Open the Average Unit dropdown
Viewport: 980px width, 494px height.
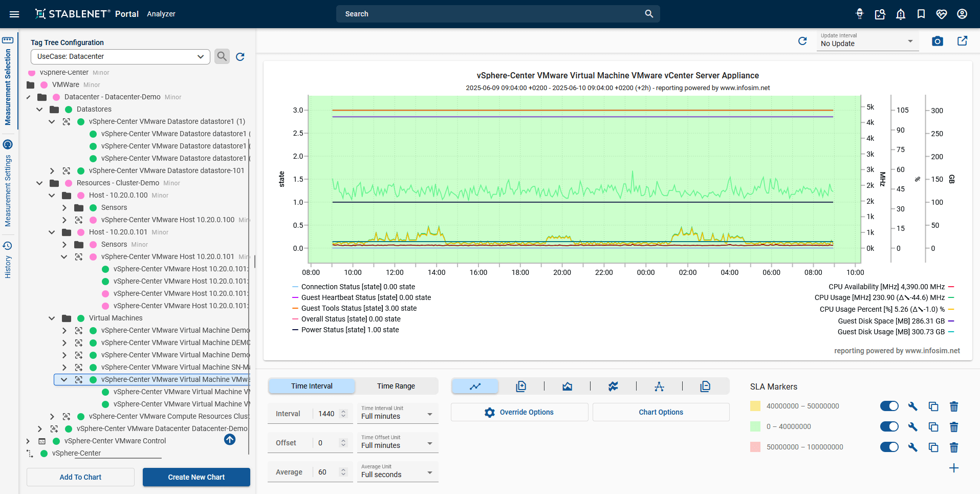398,471
